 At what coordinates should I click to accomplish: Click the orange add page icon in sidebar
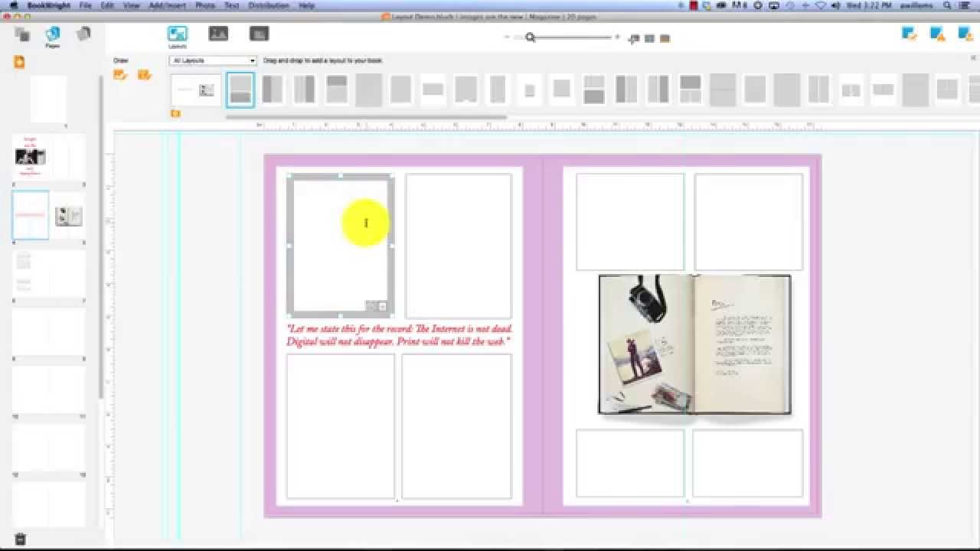[x=19, y=62]
